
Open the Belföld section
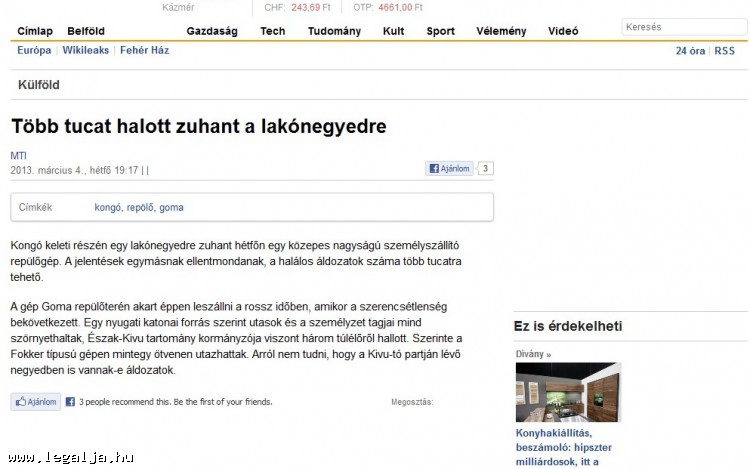pos(86,31)
